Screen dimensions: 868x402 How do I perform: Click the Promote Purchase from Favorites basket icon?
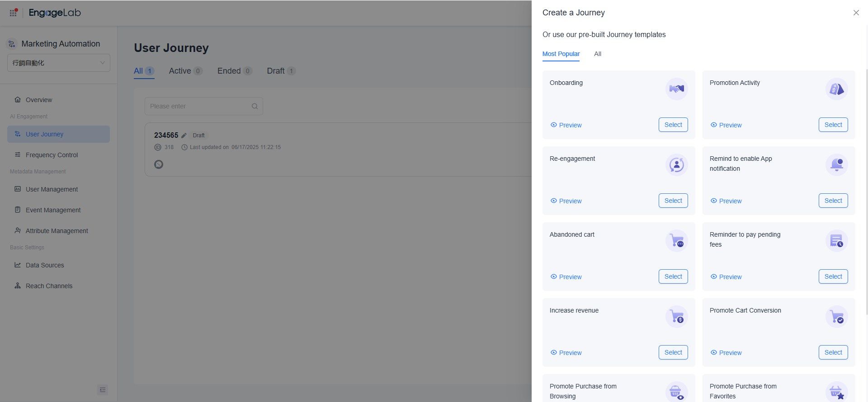836,392
